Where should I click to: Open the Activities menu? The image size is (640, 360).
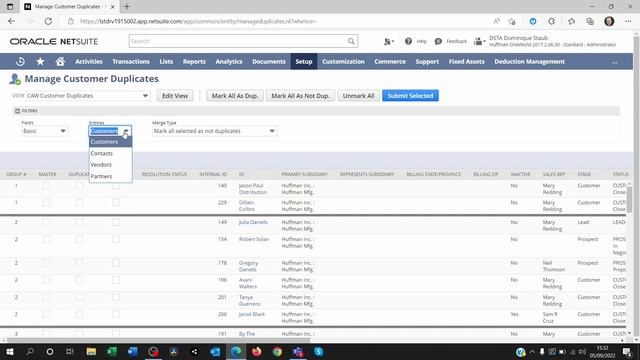tap(89, 62)
